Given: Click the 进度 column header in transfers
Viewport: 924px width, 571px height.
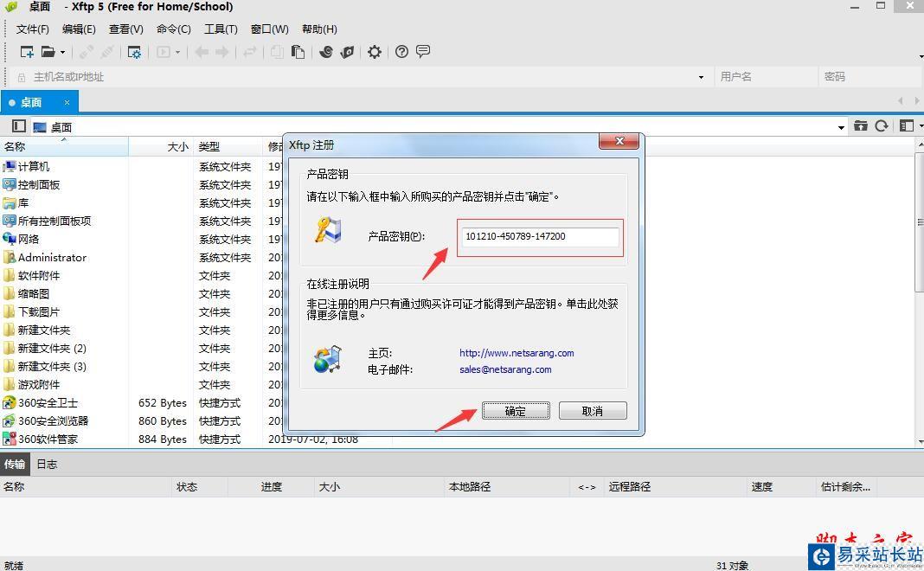Looking at the screenshot, I should 272,487.
